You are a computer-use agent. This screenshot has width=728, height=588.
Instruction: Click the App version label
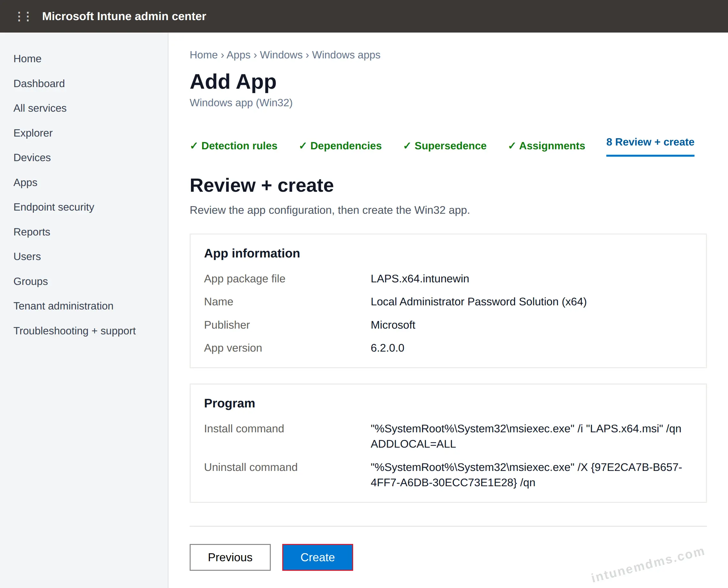tap(233, 348)
